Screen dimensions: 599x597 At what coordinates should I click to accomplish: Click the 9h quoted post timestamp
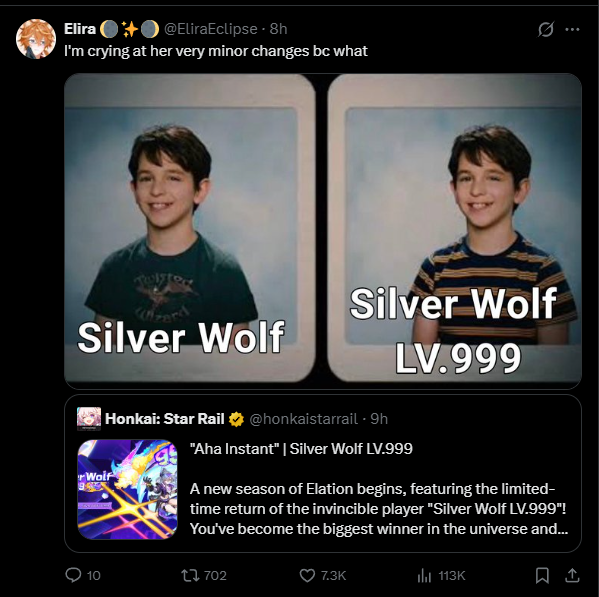[379, 419]
